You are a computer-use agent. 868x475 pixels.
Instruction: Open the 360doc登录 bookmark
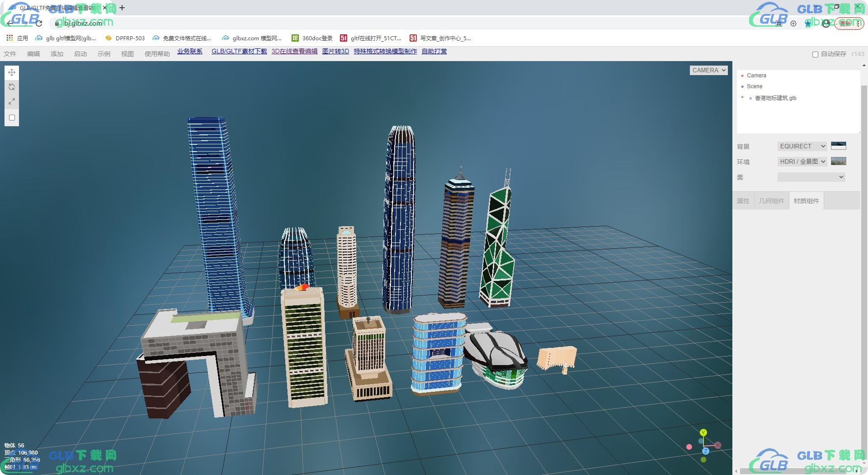(312, 38)
